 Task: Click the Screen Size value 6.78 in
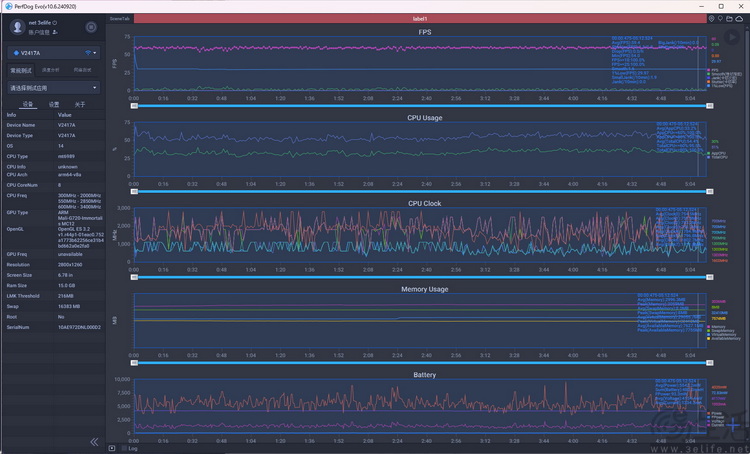point(66,275)
